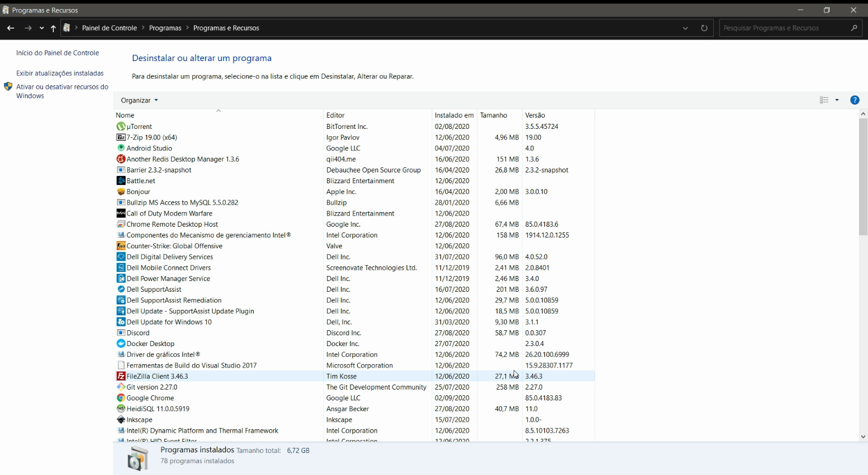This screenshot has height=475, width=868.
Task: Open Início do Painel de Controle link
Action: click(58, 53)
